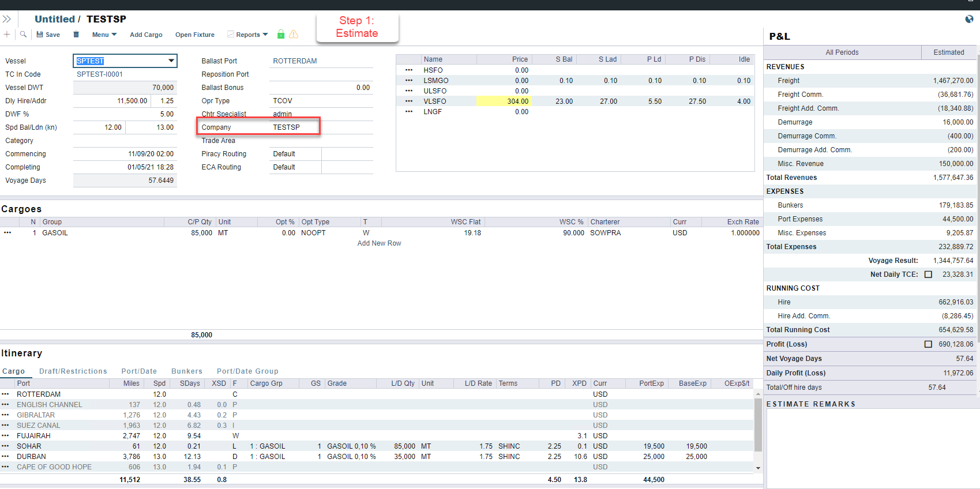This screenshot has height=489, width=980.
Task: Click the plus icon to create new estimate
Action: pos(7,35)
